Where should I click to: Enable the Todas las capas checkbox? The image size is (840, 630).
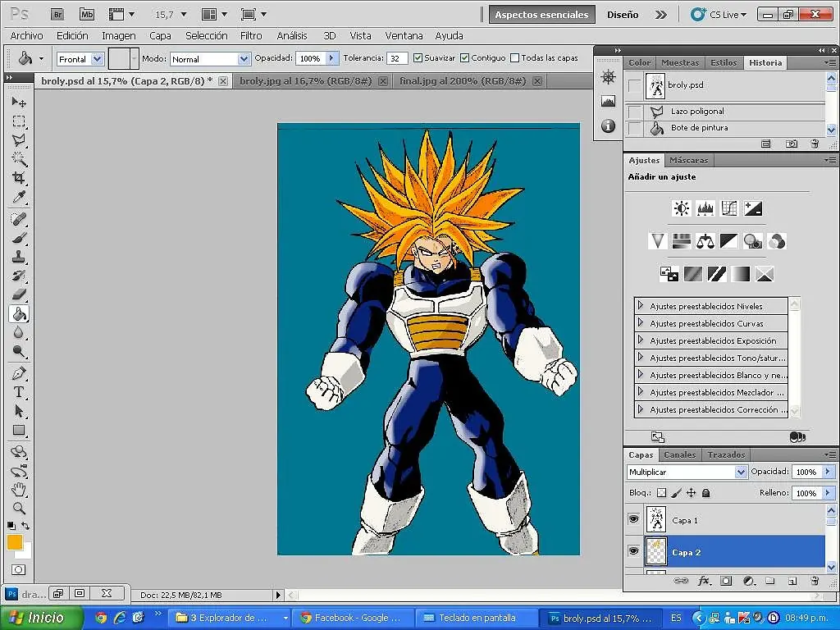point(515,58)
